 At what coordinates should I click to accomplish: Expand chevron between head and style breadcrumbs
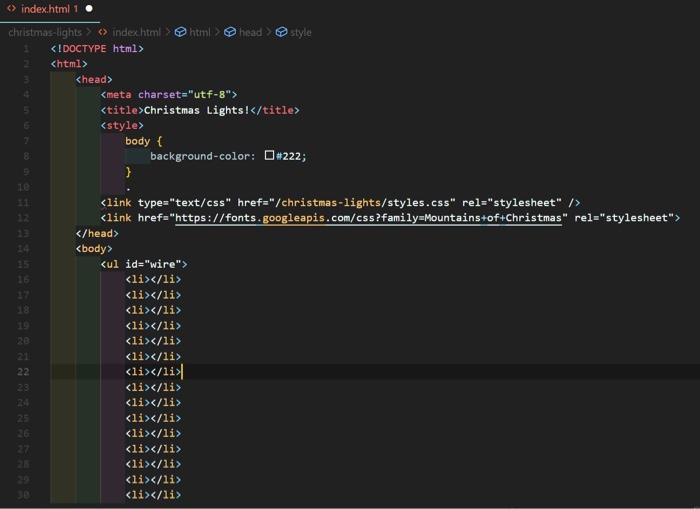click(x=269, y=32)
